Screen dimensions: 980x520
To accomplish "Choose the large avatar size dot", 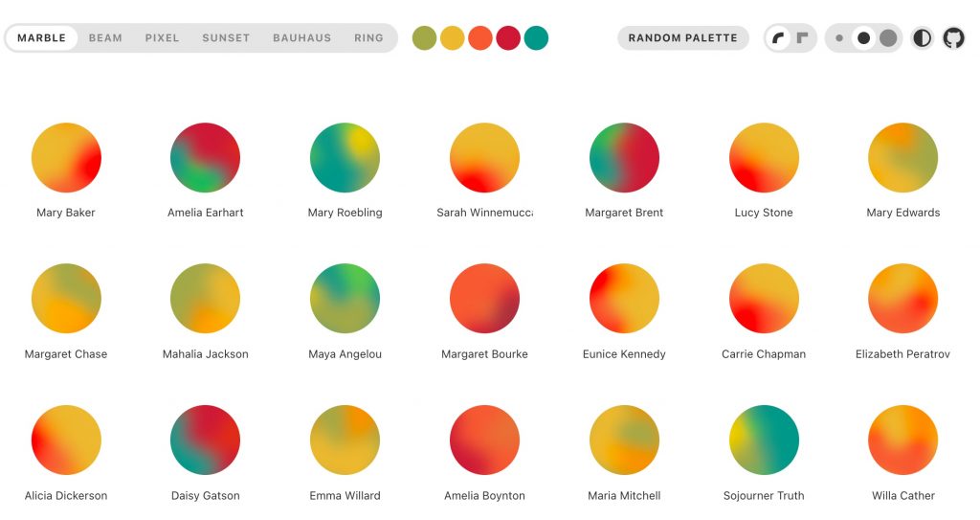I will coord(888,38).
